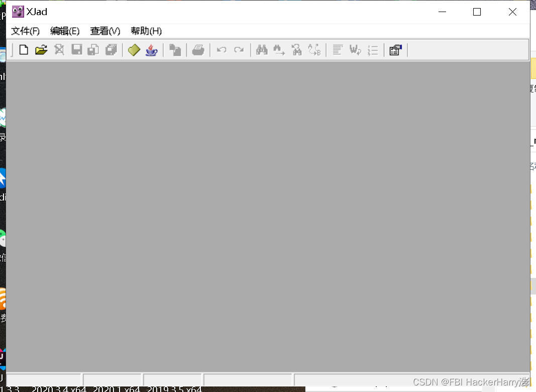Minimize the XJad window

pyautogui.click(x=443, y=12)
